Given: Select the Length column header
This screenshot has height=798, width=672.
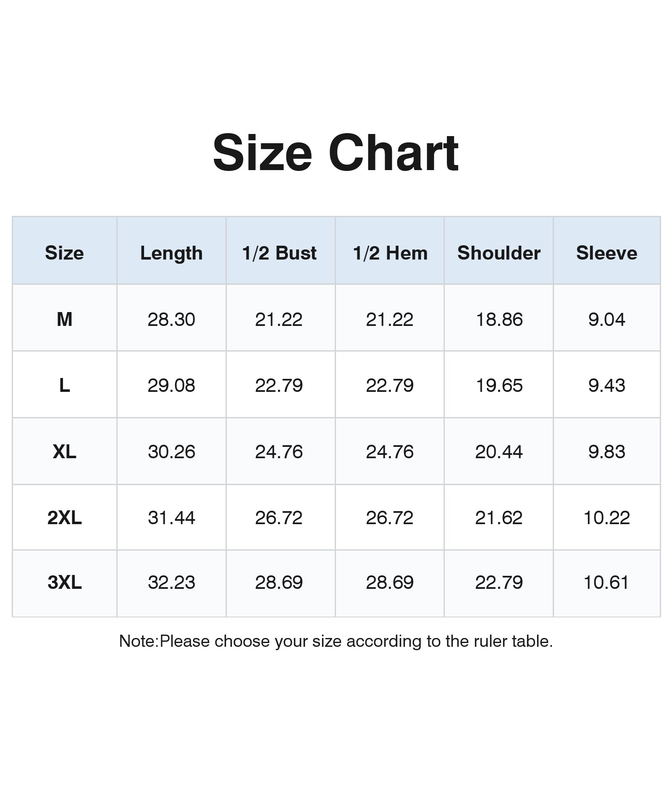Looking at the screenshot, I should pyautogui.click(x=171, y=253).
